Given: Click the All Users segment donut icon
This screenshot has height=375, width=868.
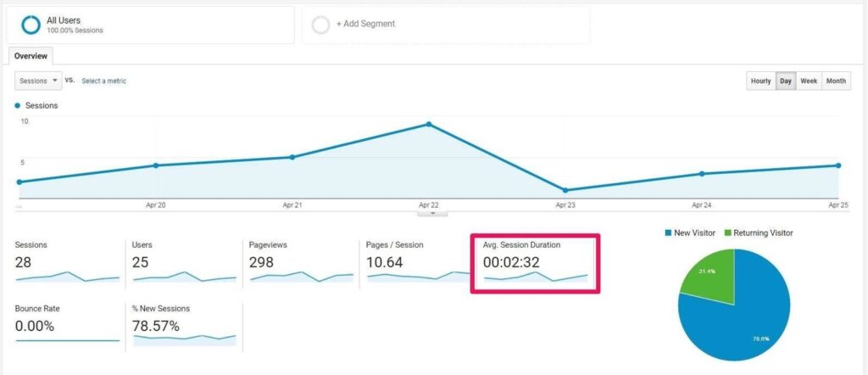Looking at the screenshot, I should [x=31, y=25].
